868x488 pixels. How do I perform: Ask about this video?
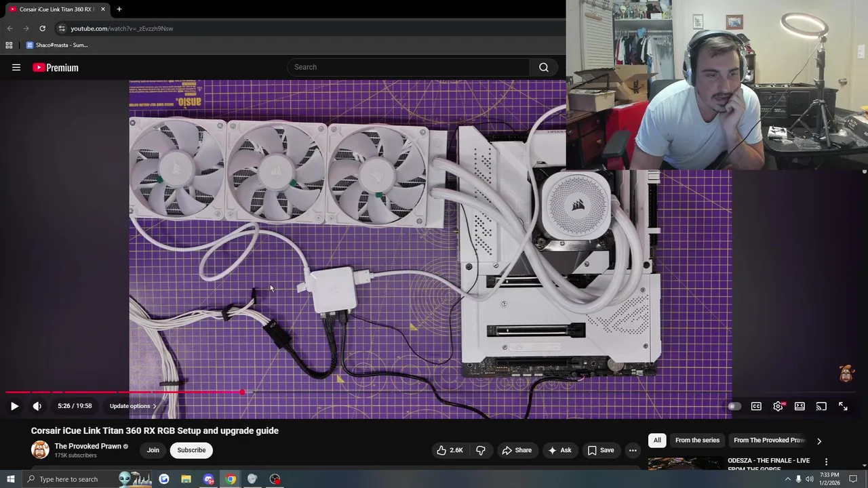[x=560, y=450]
